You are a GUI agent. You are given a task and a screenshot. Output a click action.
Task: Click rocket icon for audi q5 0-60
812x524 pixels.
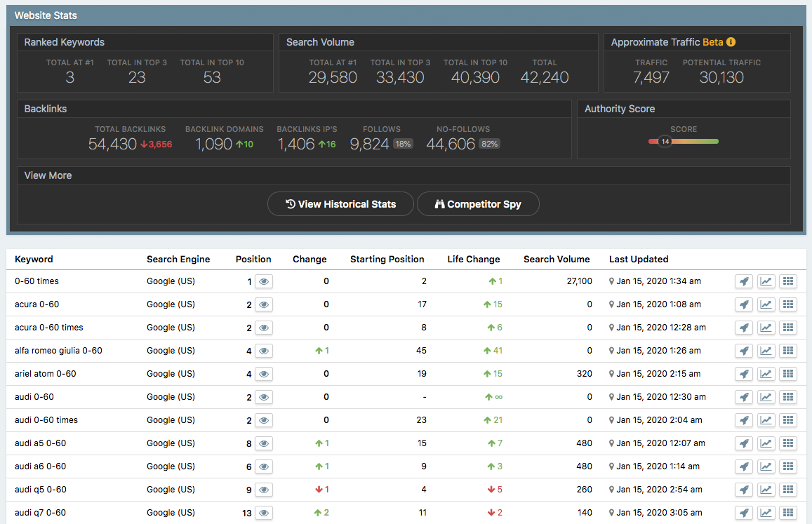[744, 490]
